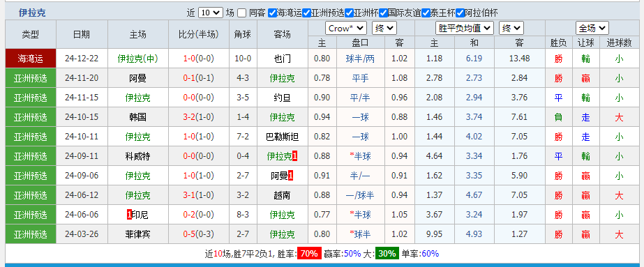Click the 大 goals mark in the 菲律宾 row
The width and height of the screenshot is (644, 267).
click(619, 234)
